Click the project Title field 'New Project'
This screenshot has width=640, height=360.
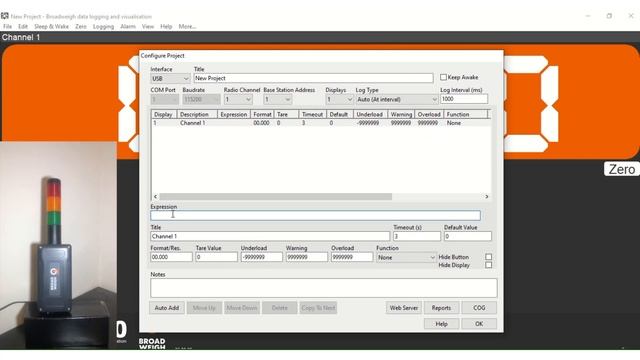pyautogui.click(x=313, y=78)
